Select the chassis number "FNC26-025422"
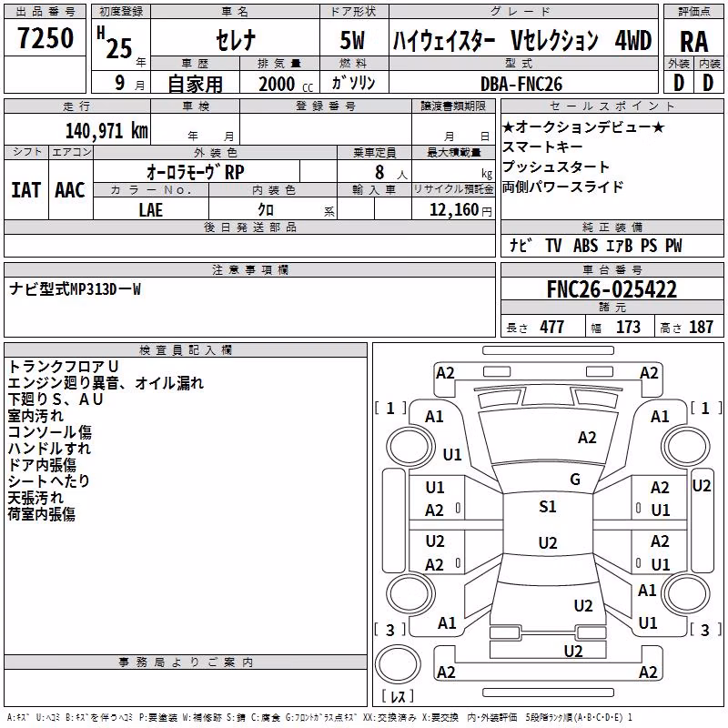This screenshot has width=728, height=728. pos(612,289)
